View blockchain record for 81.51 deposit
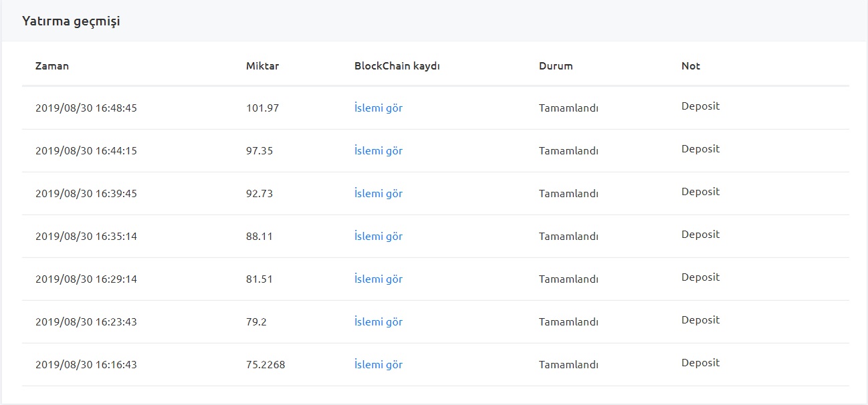Image resolution: width=868 pixels, height=405 pixels. [x=378, y=279]
